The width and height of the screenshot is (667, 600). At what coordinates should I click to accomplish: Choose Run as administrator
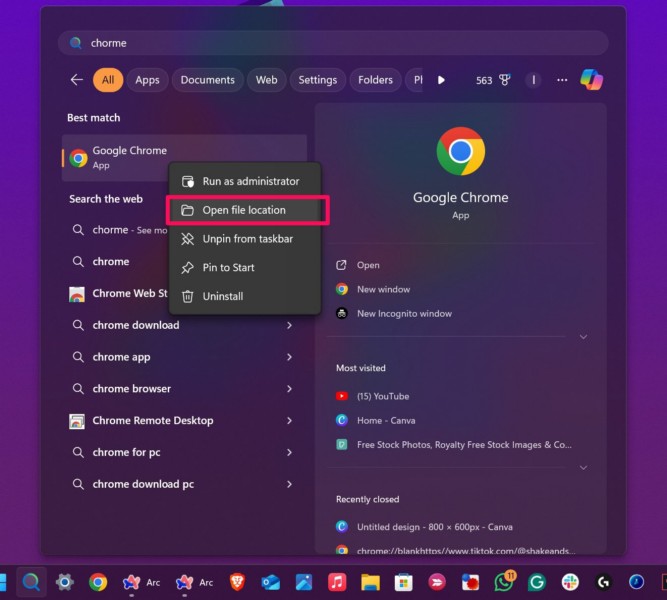tap(245, 181)
